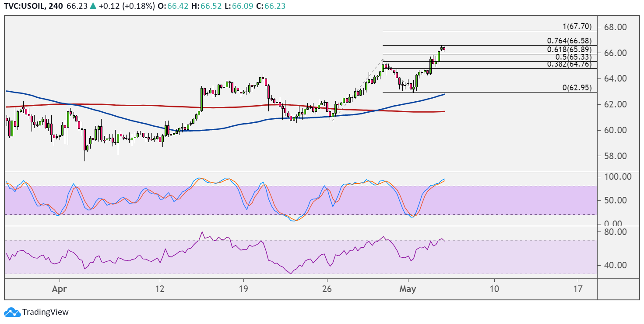Click 58.00 on the price axis
The image size is (644, 324).
(x=616, y=156)
